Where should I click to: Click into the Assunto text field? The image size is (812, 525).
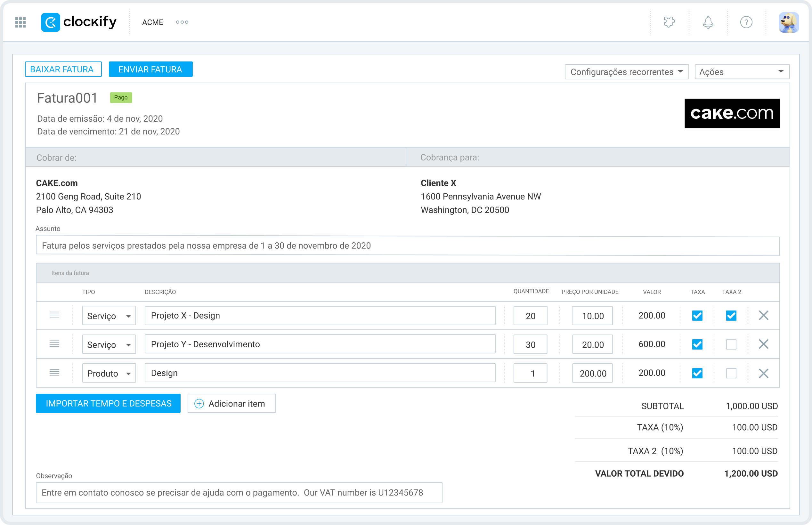[407, 246]
